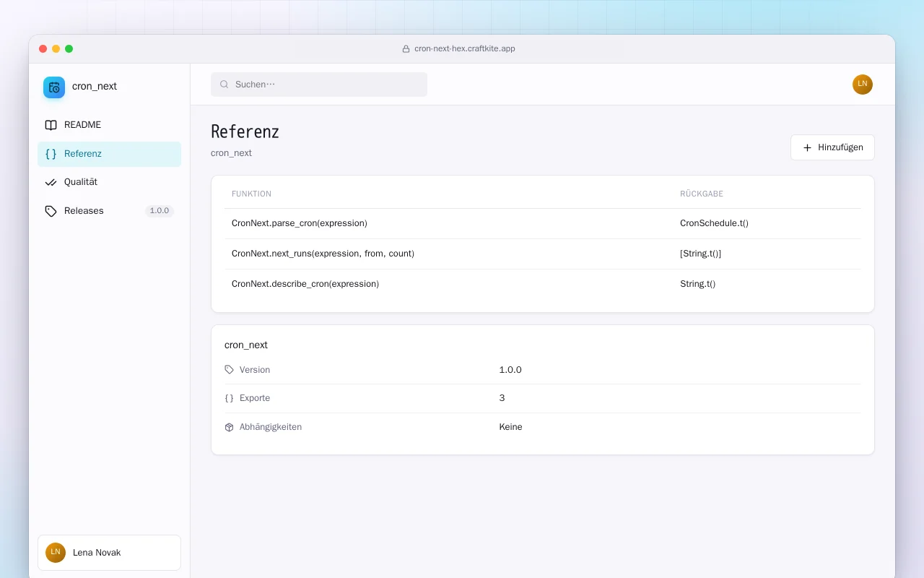Click Lena Novak's avatar in sidebar
The height and width of the screenshot is (578, 924).
[x=56, y=553]
